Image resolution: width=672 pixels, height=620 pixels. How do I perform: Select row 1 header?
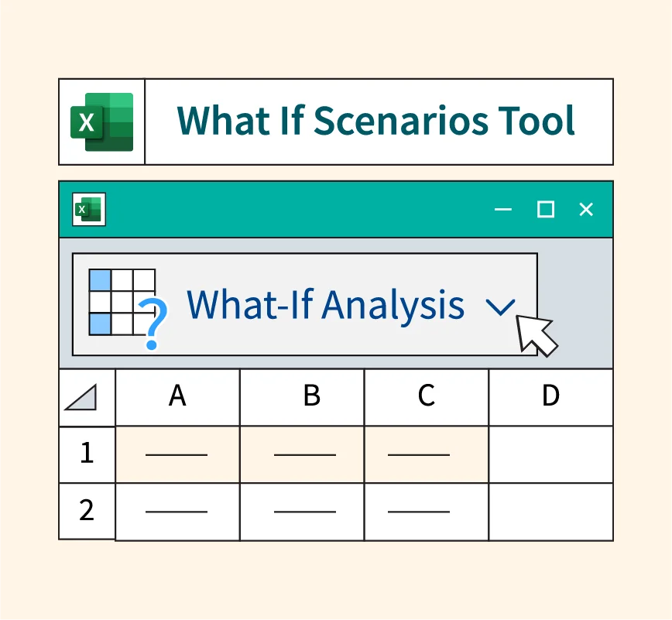(87, 454)
